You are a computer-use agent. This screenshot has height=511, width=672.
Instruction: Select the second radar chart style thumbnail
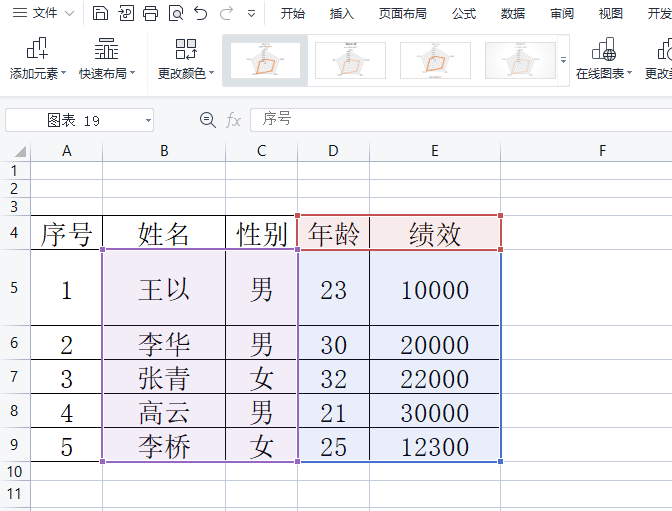click(350, 60)
